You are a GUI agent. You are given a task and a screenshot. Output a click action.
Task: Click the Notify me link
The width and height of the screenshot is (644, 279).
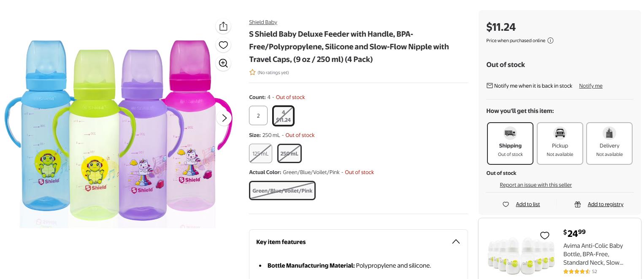(x=590, y=86)
